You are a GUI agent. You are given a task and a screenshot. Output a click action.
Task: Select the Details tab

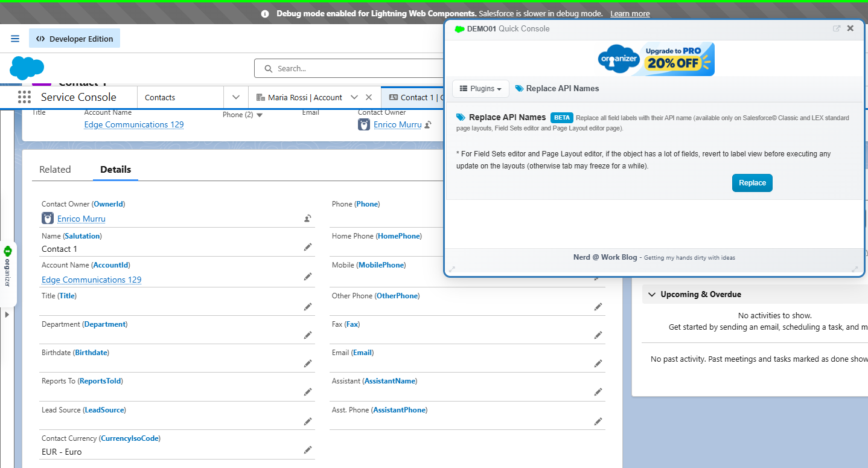point(116,170)
